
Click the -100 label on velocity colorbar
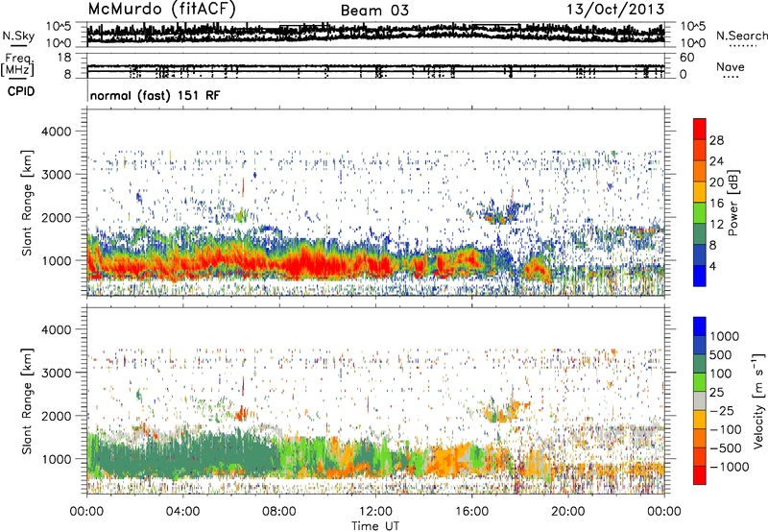pos(726,429)
